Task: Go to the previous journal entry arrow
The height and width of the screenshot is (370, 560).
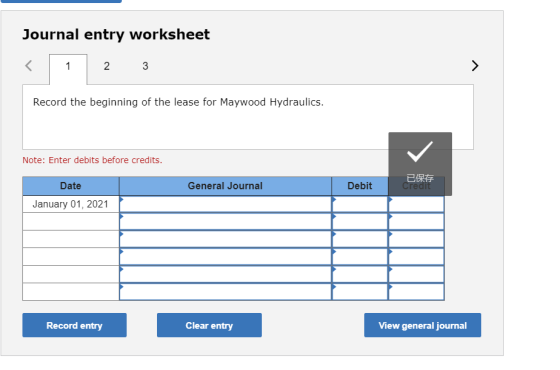Action: tap(29, 66)
